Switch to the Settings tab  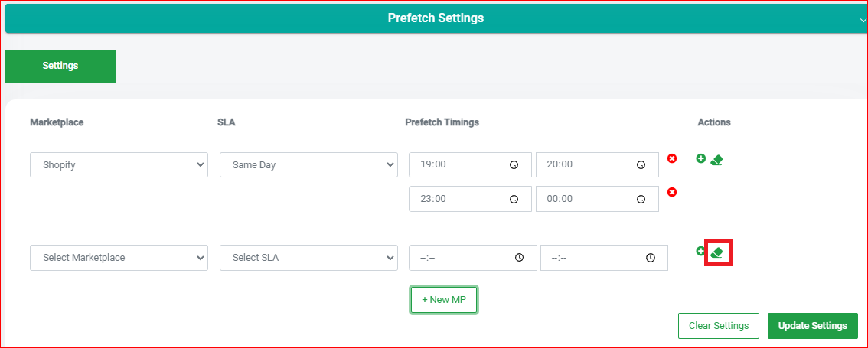pos(60,66)
